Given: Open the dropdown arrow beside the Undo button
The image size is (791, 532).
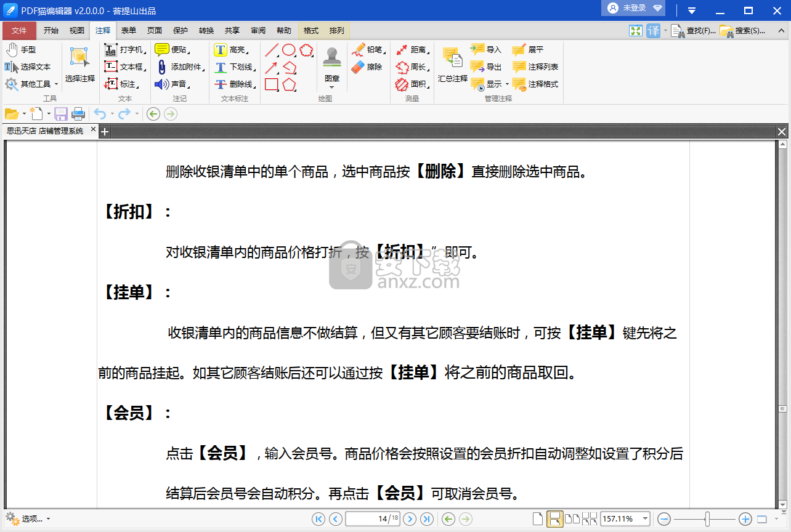Looking at the screenshot, I should pos(112,114).
